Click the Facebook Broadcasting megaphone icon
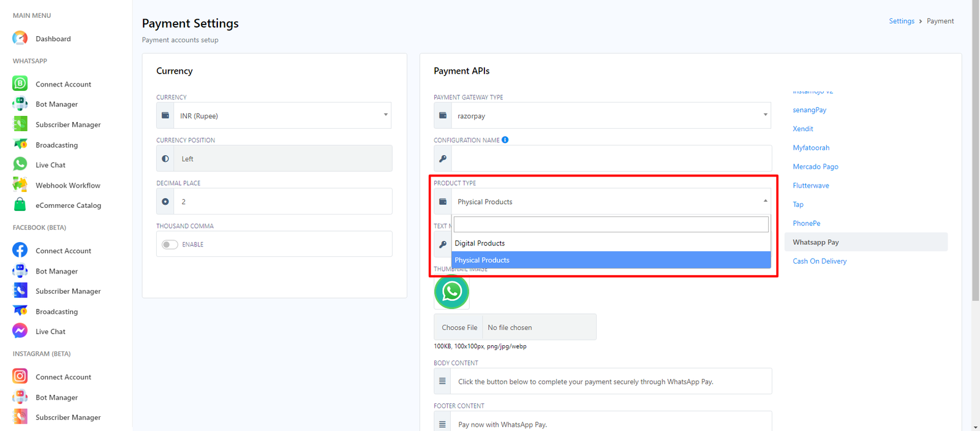980x431 pixels. point(20,311)
